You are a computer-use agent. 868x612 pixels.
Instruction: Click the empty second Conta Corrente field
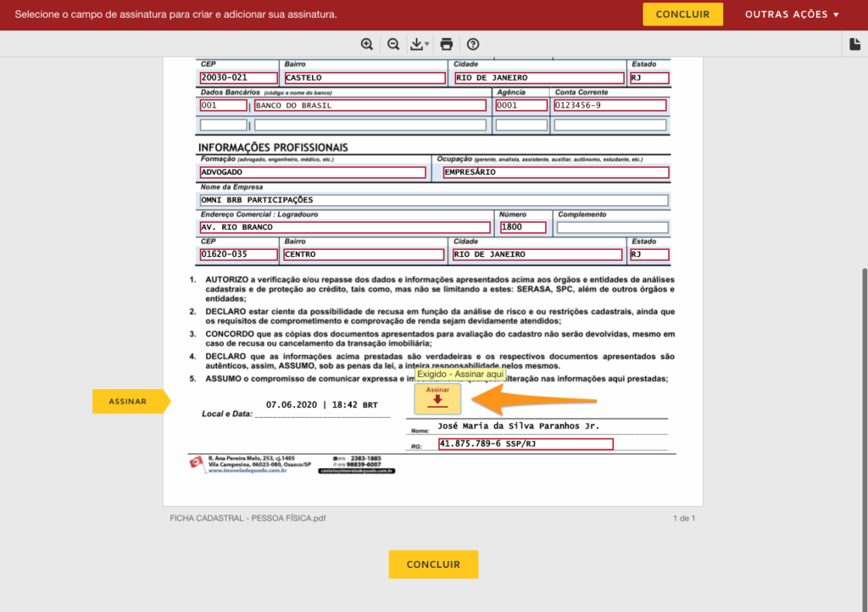coord(610,125)
